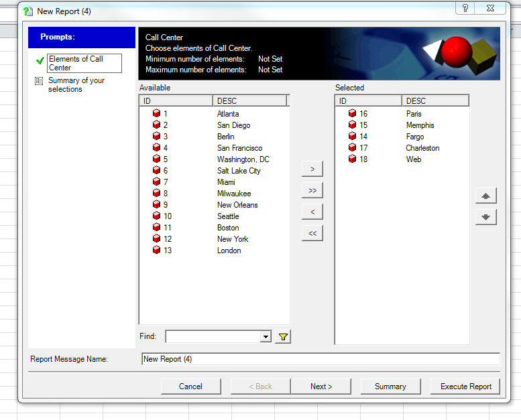Move selected element down with arrow button

tap(485, 217)
